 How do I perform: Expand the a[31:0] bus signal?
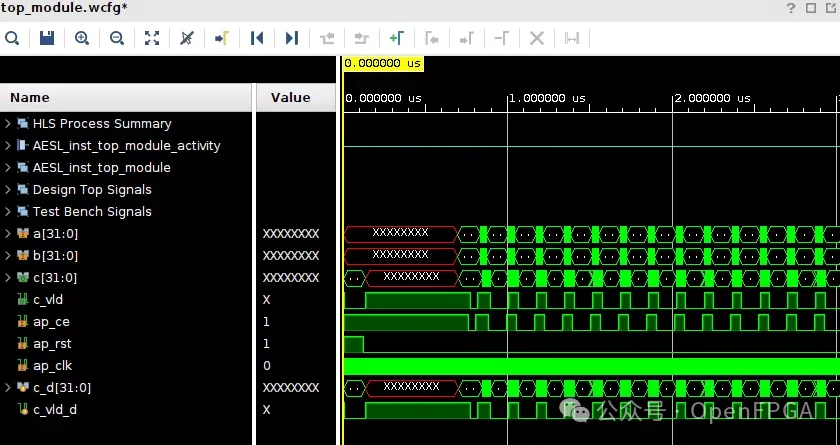click(8, 234)
